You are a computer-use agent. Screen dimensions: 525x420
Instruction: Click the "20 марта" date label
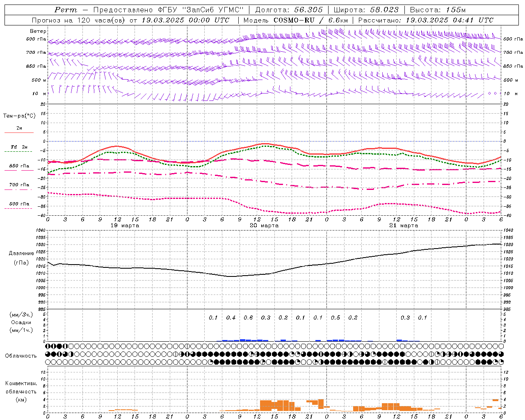pyautogui.click(x=264, y=226)
